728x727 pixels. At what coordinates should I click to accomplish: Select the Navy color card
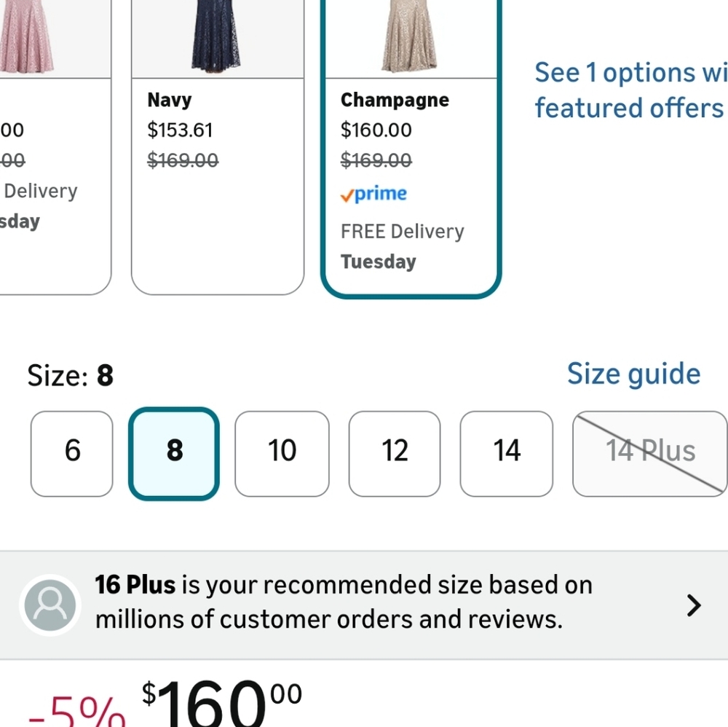point(218,147)
